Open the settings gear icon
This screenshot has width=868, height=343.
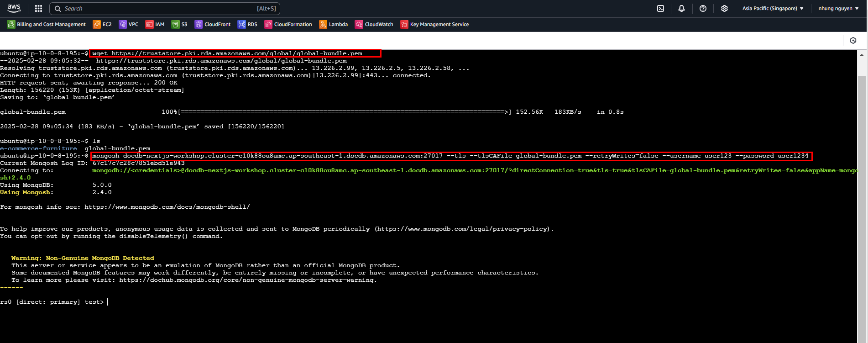point(724,8)
